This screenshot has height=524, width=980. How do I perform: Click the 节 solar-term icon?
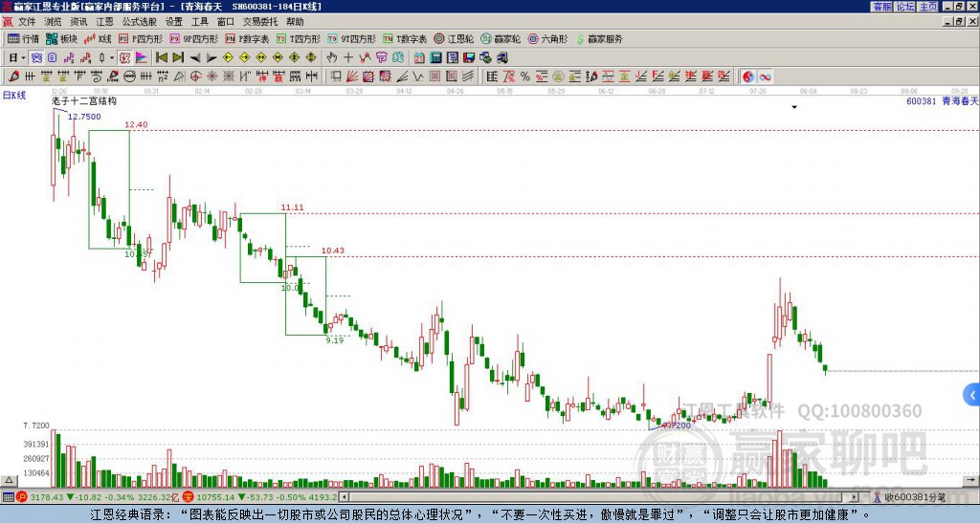[x=381, y=58]
